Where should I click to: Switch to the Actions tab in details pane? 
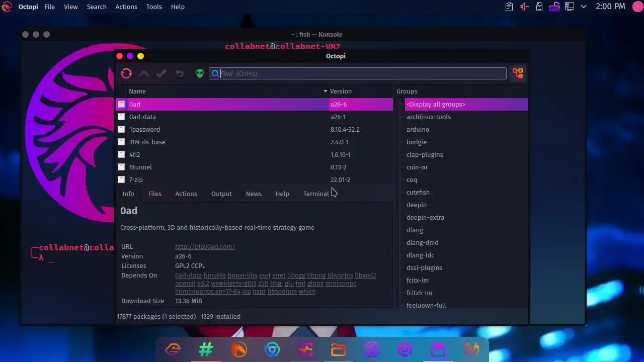[x=186, y=194]
